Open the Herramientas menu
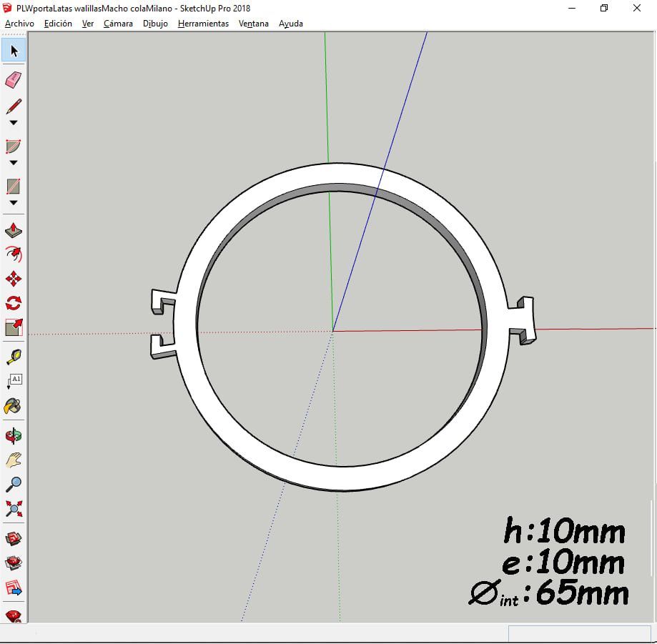Image resolution: width=657 pixels, height=644 pixels. pos(203,24)
